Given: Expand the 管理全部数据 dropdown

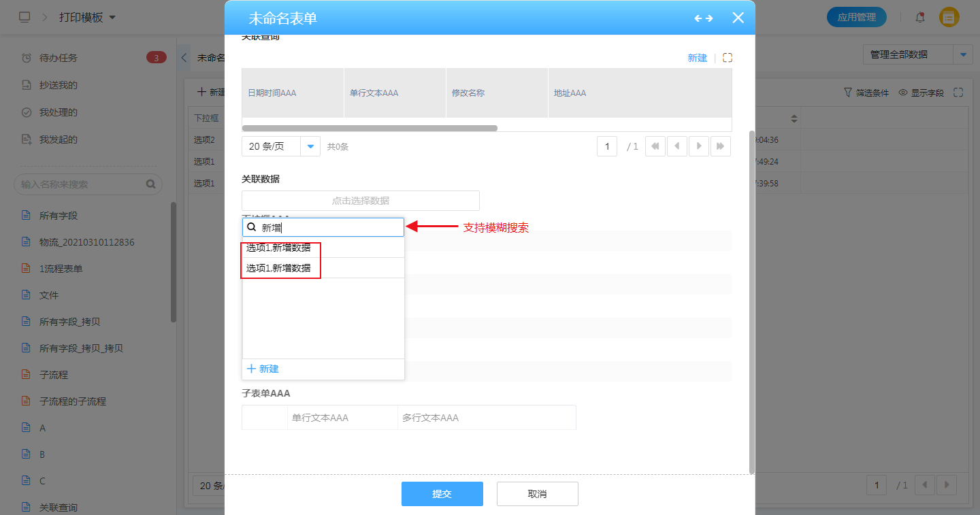Looking at the screenshot, I should coord(963,54).
